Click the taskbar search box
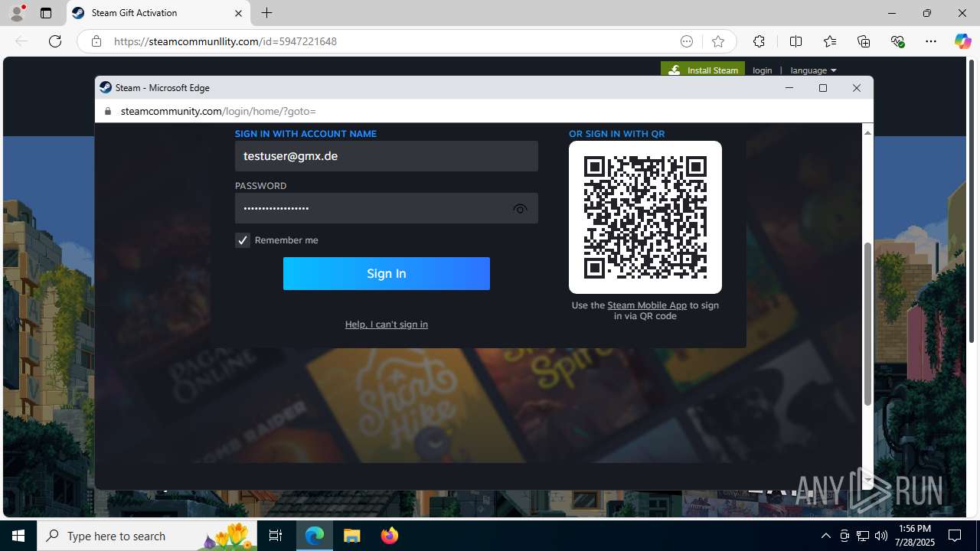 pyautogui.click(x=149, y=536)
